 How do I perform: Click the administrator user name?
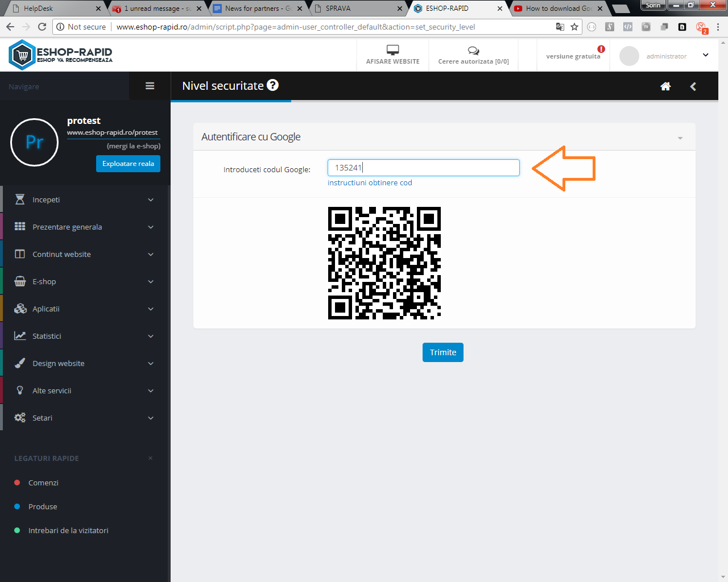click(x=667, y=56)
